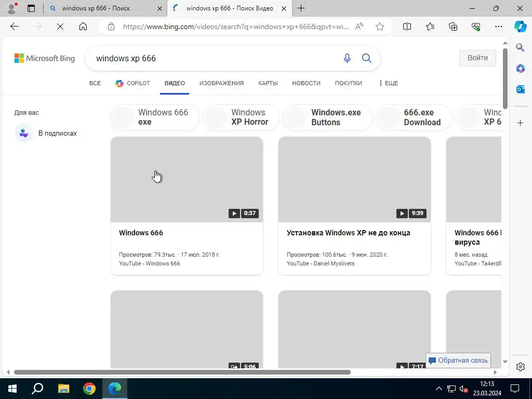
Task: Open the Windows Start menu
Action: [12, 389]
